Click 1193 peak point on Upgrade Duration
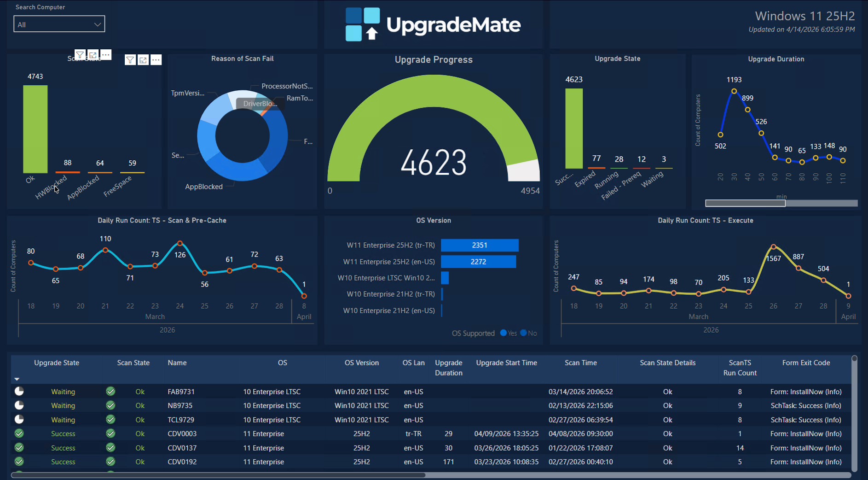 pos(734,91)
